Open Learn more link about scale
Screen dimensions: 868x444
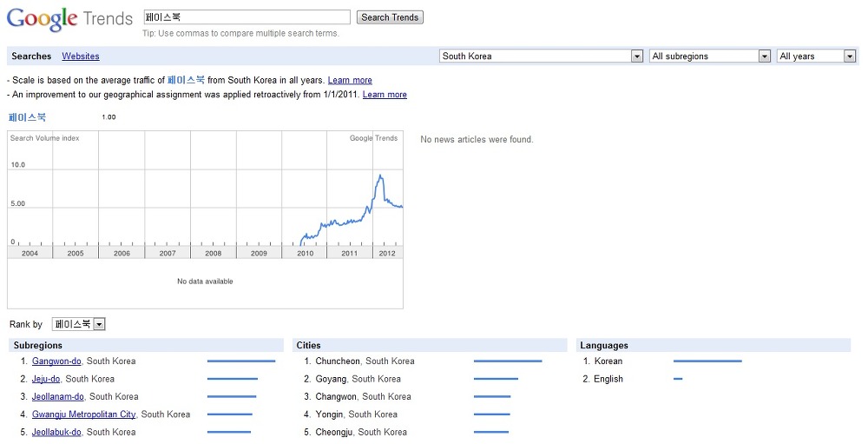pyautogui.click(x=350, y=81)
